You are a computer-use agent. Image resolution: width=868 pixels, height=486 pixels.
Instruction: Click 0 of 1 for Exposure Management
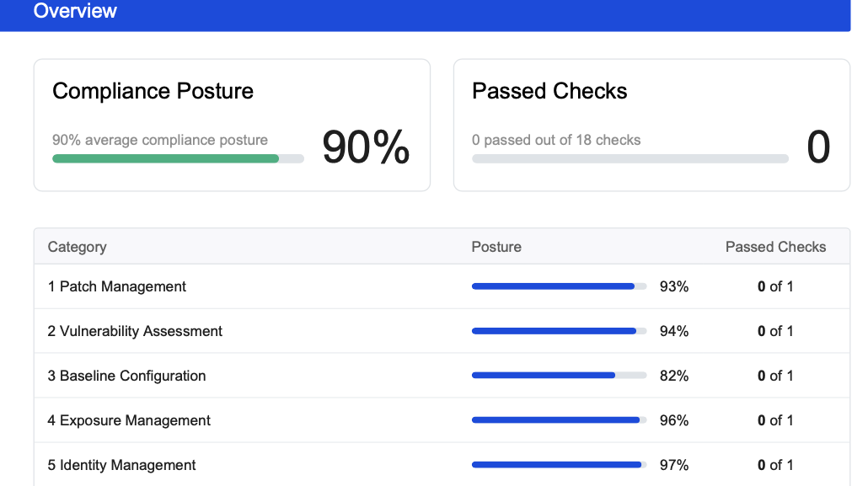point(775,420)
